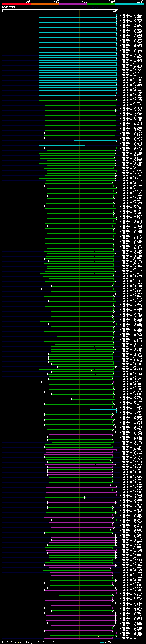The image size is (146, 644).
Task: Click label UniRef100_B8EKC1
Action: (131, 103)
